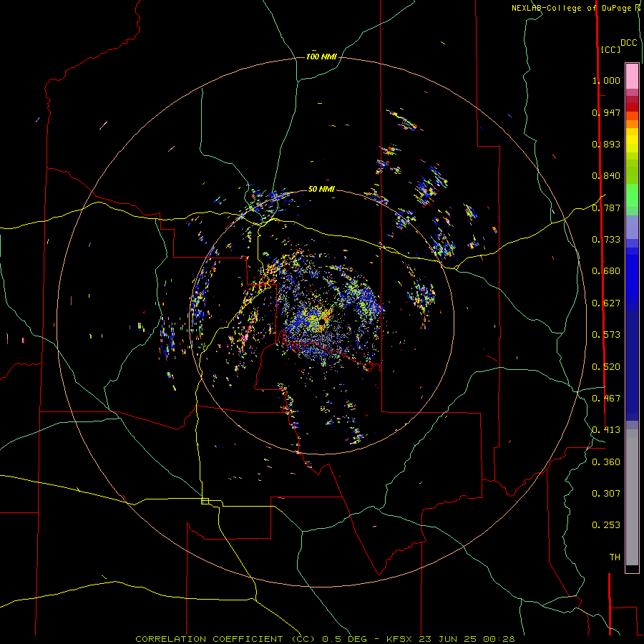Click the 0.893 scale value
Image resolution: width=644 pixels, height=644 pixels.
coord(606,144)
